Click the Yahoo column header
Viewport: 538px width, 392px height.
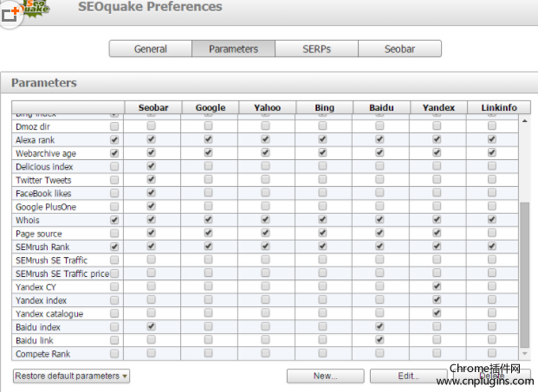tap(268, 107)
